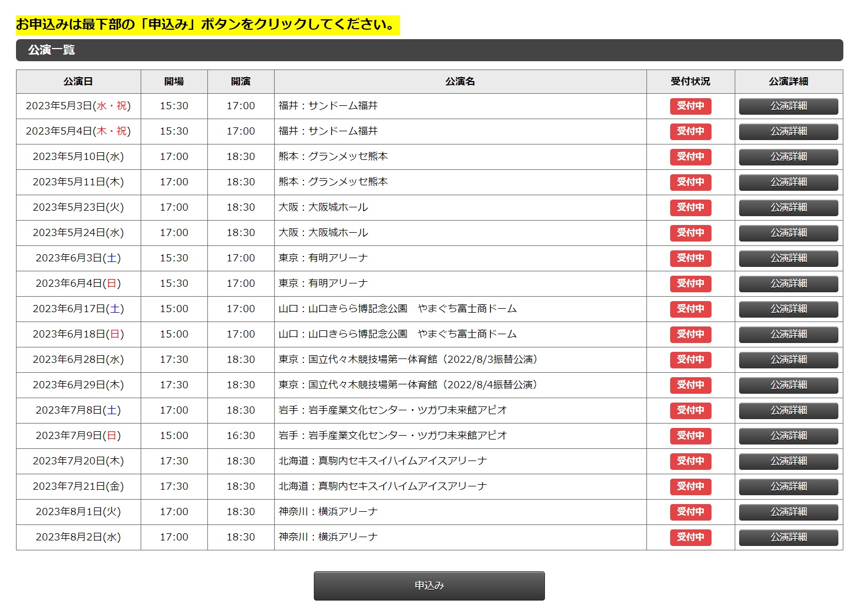
Task: Select date cell 2023年7月21日(金)
Action: point(78,486)
